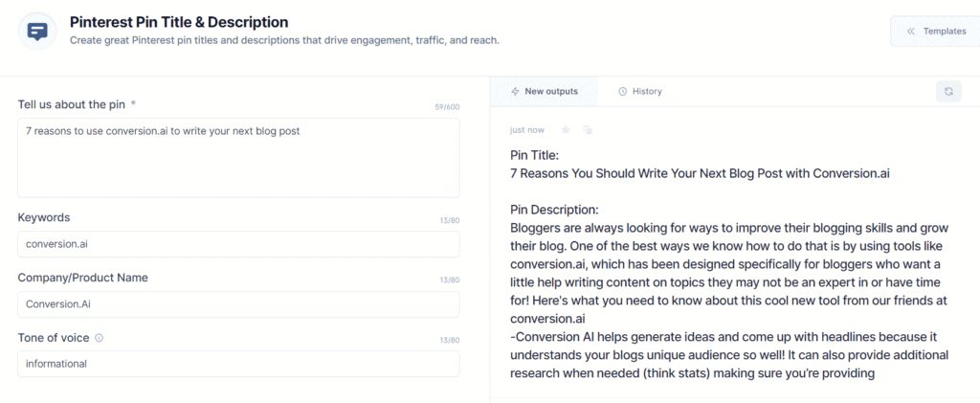Screen dimensions: 980x403
Task: Click the output line 'Bloggers are always looking'
Action: (728, 227)
